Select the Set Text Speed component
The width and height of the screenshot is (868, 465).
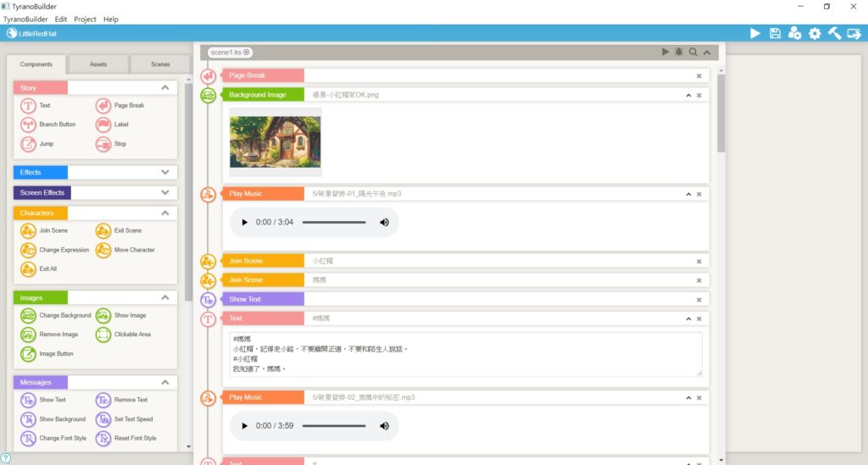coord(124,419)
